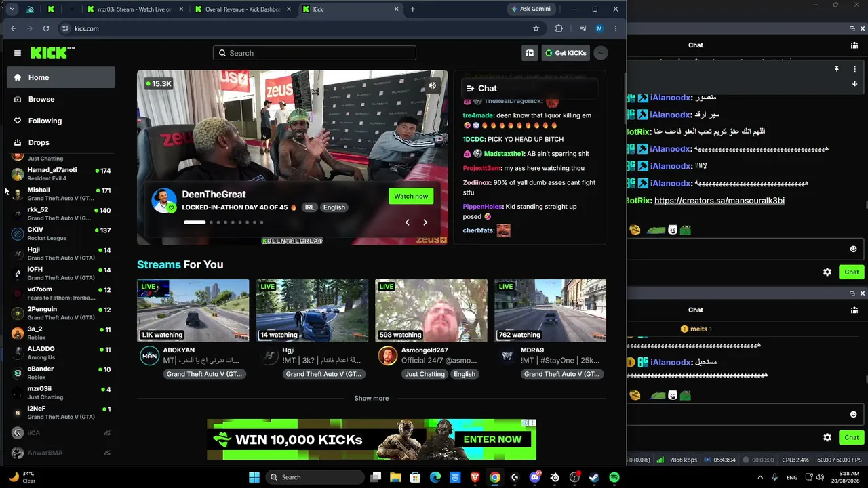The width and height of the screenshot is (868, 488).
Task: Open CKIV Rocket League channel in sidebar
Action: pyautogui.click(x=61, y=234)
